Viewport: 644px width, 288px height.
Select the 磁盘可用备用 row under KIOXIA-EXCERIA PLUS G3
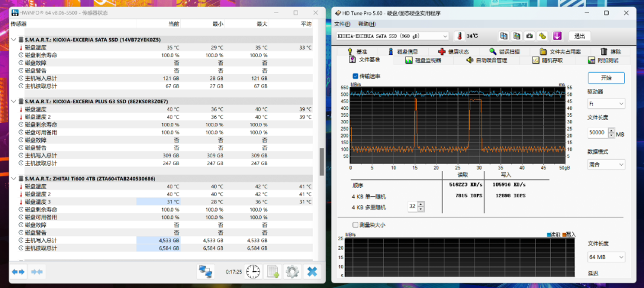(162, 132)
